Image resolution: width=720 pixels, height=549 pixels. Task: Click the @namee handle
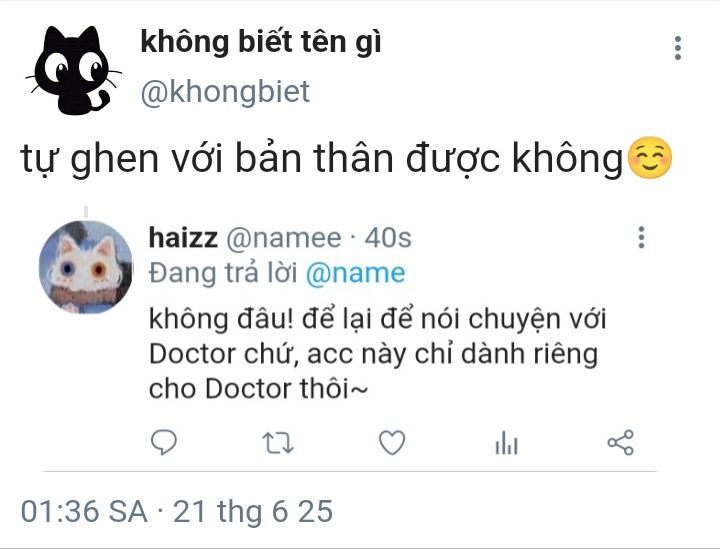click(284, 238)
